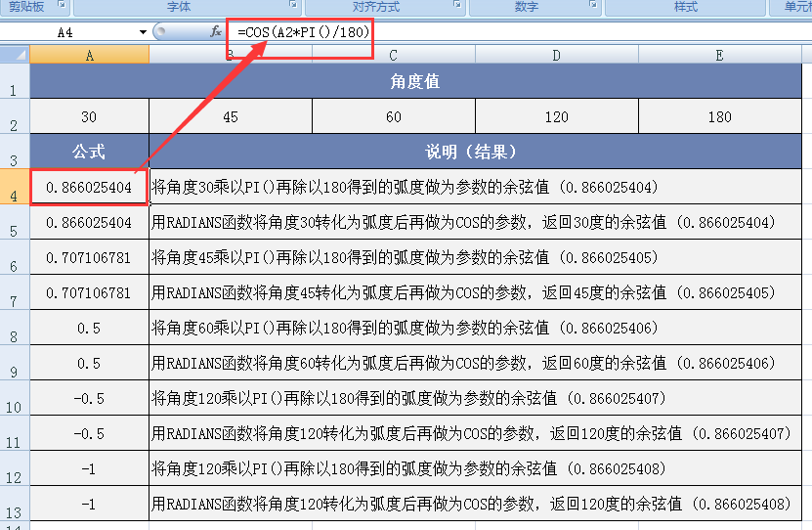Open the Clipboard (剪贴板) dialog launcher
This screenshot has width=812, height=530.
62,5
